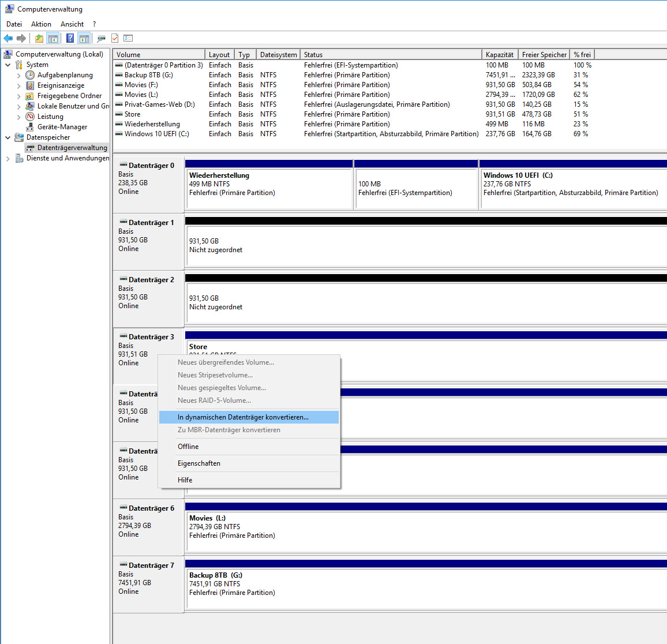The image size is (667, 644).
Task: Click the folder Up one level icon
Action: coord(39,38)
